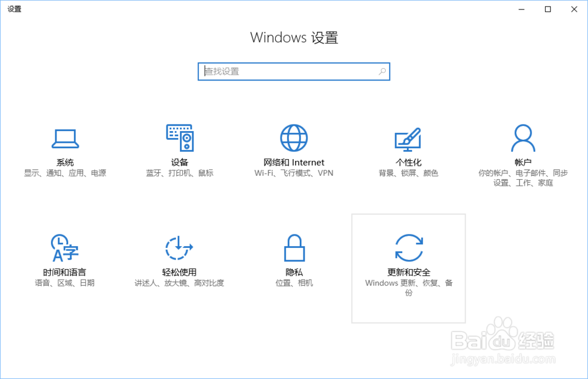Click the 背景、锁屏、颜色 description
This screenshot has width=588, height=379.
(x=409, y=173)
